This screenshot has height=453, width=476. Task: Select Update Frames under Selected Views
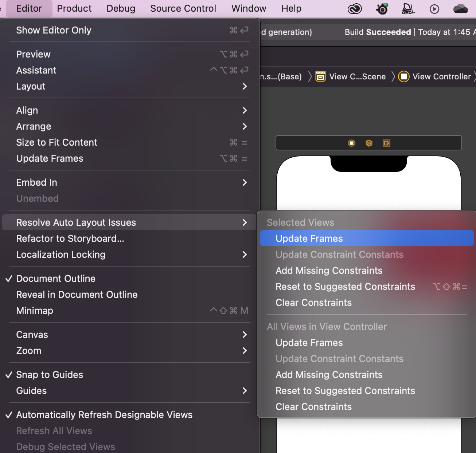(x=367, y=239)
